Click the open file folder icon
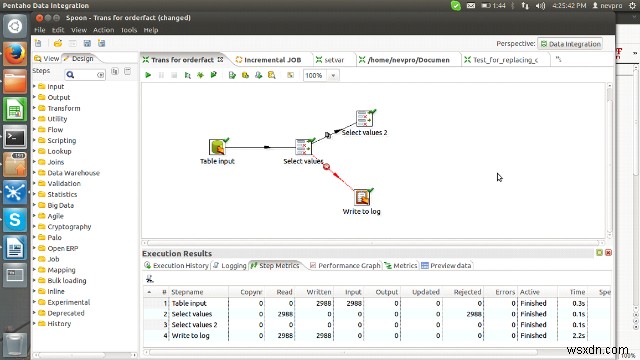The height and width of the screenshot is (360, 640). [x=58, y=43]
